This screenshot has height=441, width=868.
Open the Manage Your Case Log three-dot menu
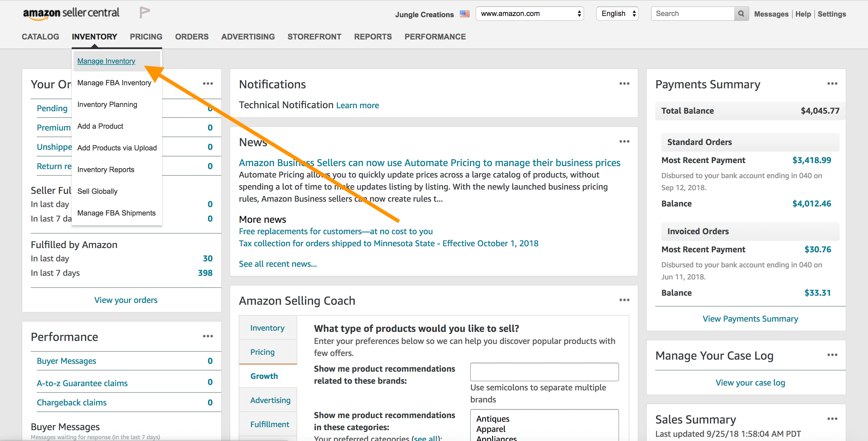(832, 355)
